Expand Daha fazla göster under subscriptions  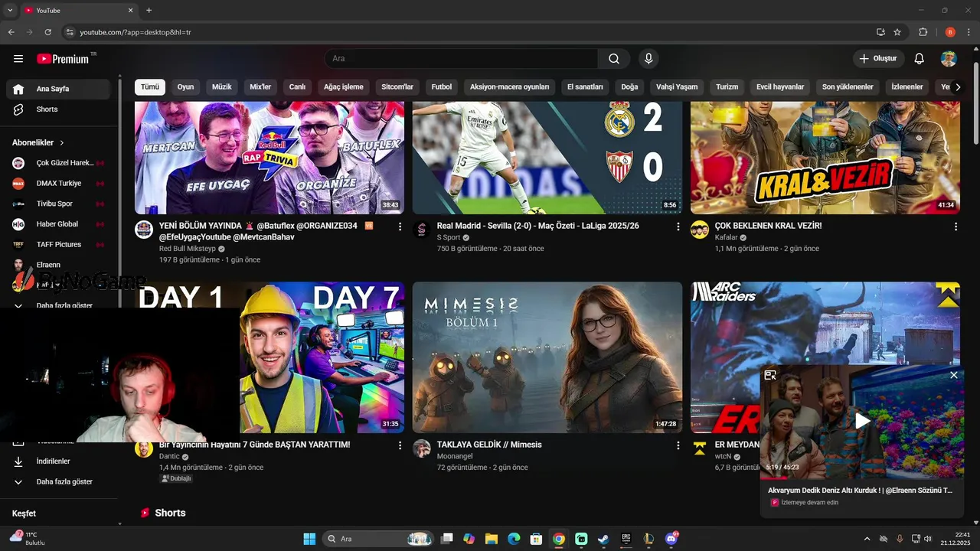tap(58, 305)
